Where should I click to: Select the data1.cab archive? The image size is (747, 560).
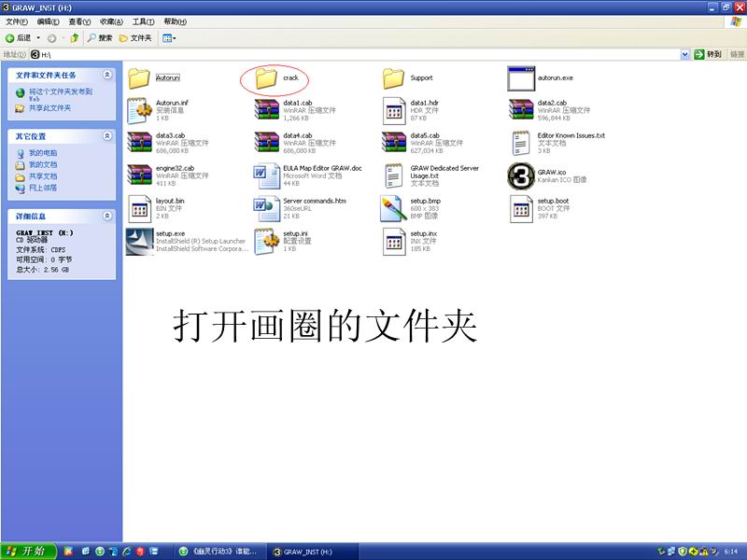(x=295, y=110)
